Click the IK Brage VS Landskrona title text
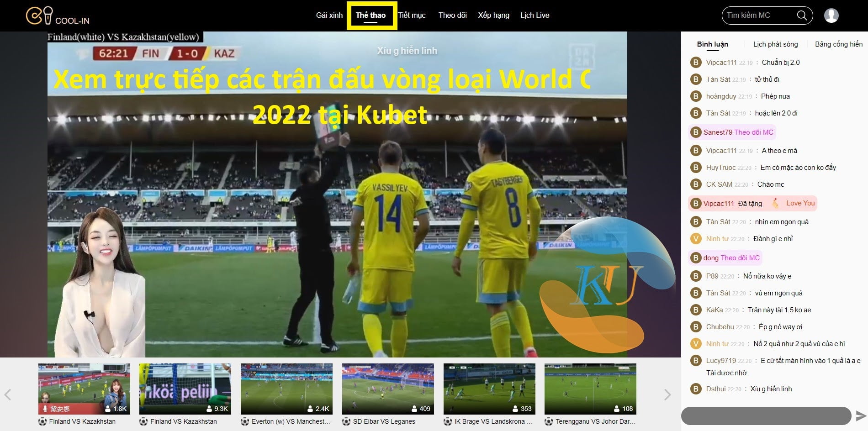Viewport: 868px width, 431px height. [493, 421]
